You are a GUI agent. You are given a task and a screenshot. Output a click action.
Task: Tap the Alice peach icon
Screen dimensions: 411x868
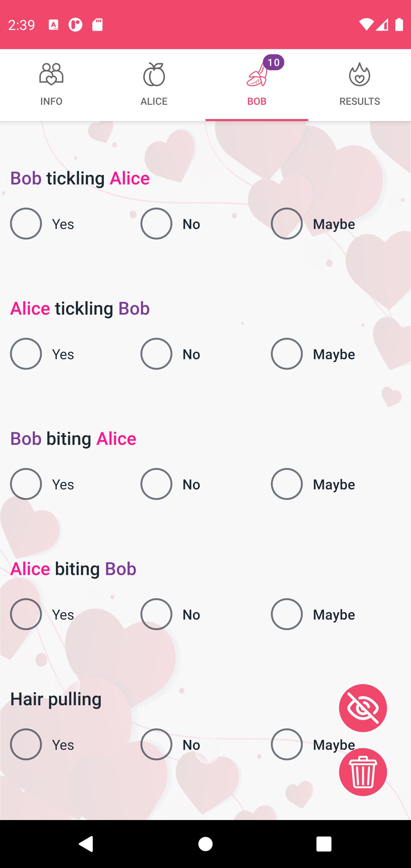(154, 74)
